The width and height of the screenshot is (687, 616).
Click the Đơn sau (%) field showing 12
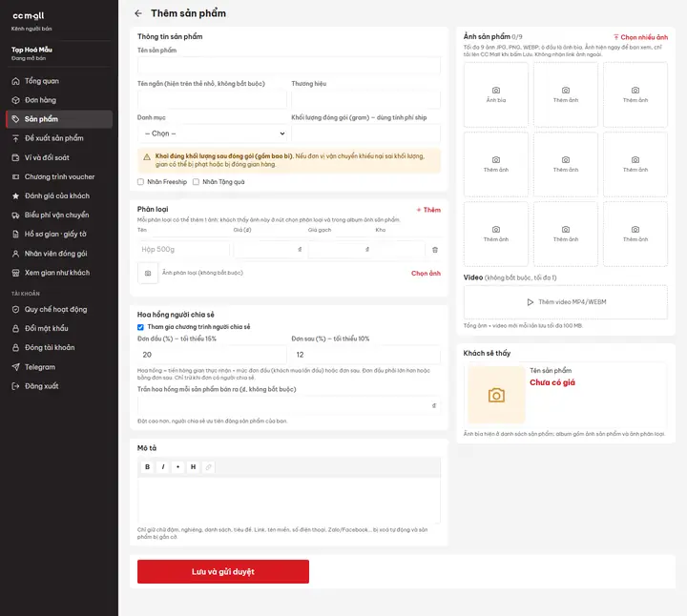(x=365, y=355)
